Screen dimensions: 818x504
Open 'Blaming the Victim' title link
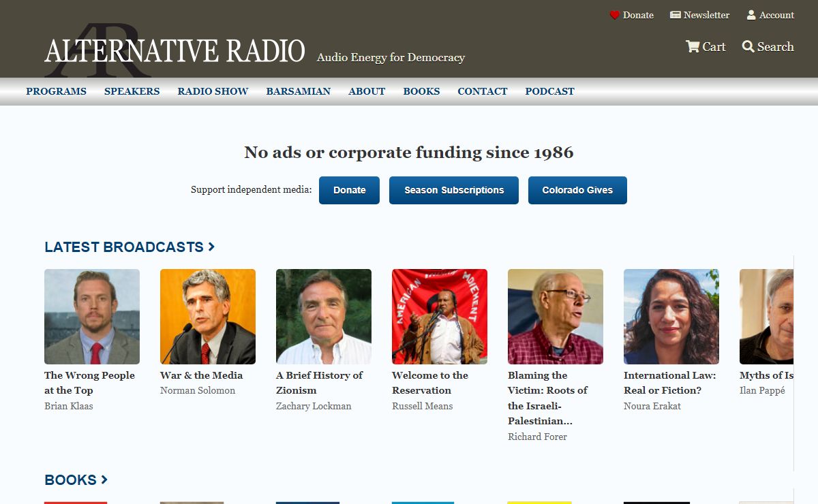tap(547, 398)
